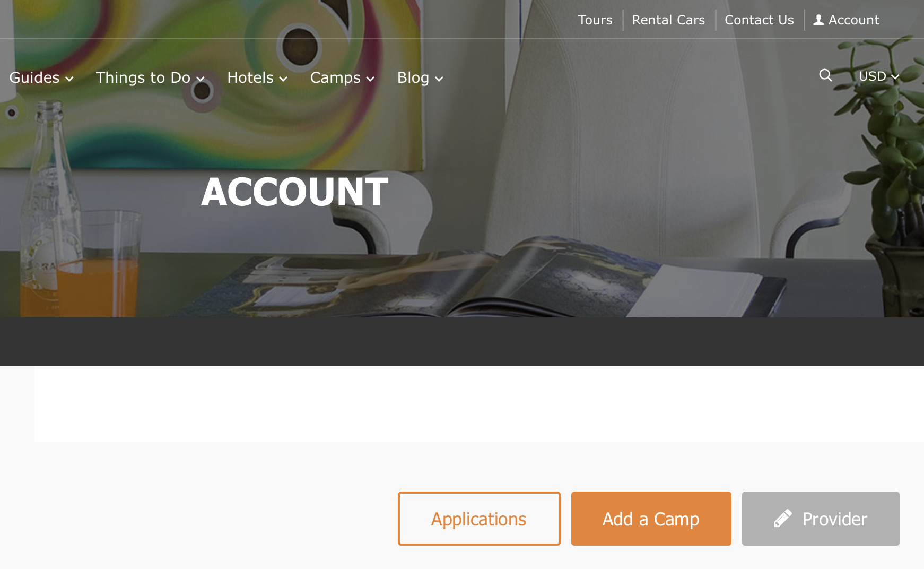Click the user profile icon beside Account
Image resolution: width=924 pixels, height=569 pixels.
pyautogui.click(x=819, y=20)
